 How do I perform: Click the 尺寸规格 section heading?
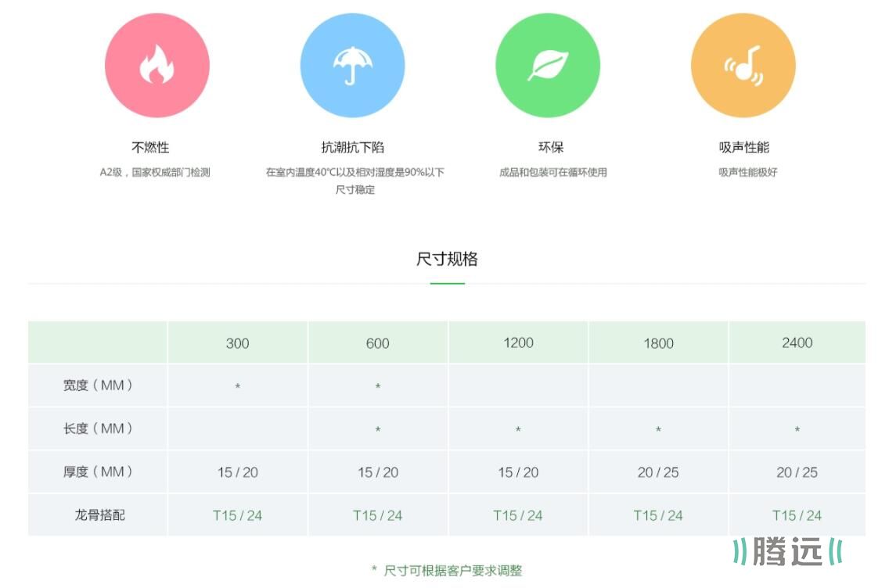[x=447, y=259]
